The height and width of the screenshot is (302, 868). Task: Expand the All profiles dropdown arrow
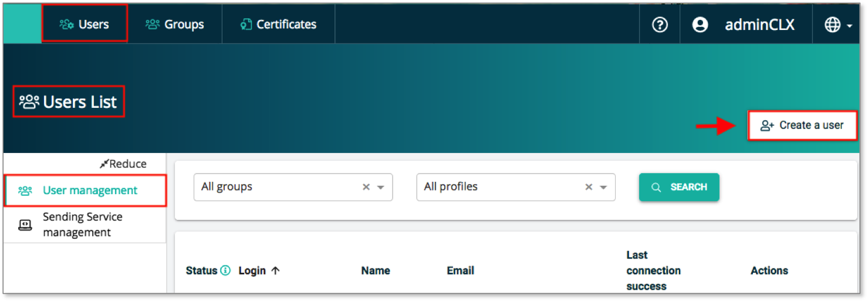pyautogui.click(x=603, y=188)
